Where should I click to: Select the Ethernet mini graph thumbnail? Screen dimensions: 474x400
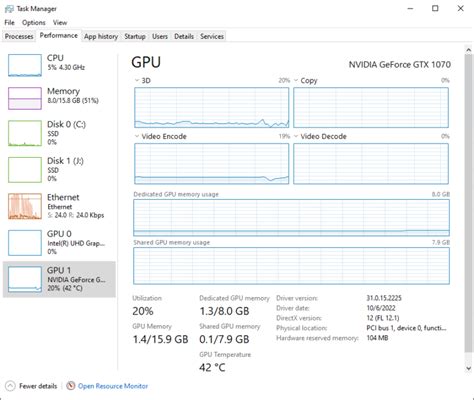click(25, 206)
